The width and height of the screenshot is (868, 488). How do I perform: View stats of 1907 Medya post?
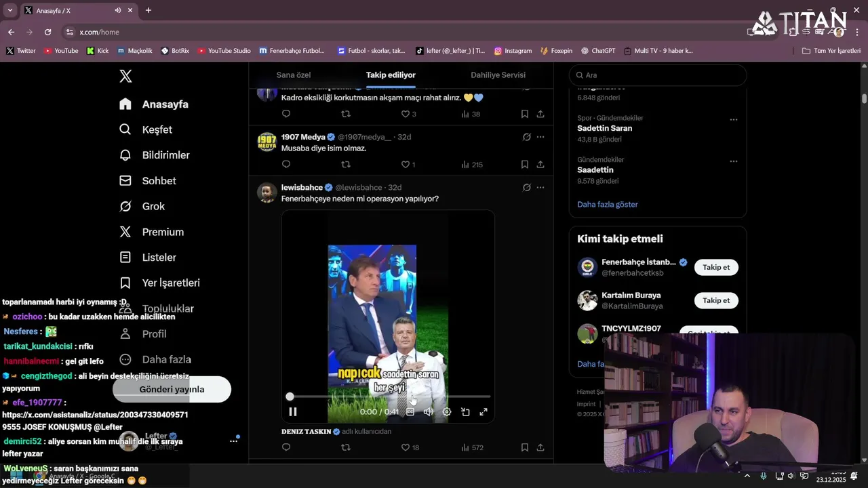[x=471, y=165]
